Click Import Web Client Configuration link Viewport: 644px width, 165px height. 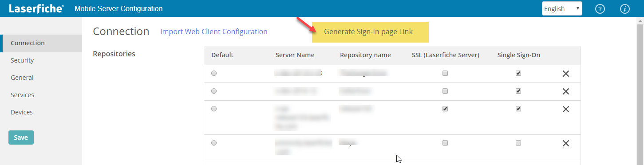214,31
